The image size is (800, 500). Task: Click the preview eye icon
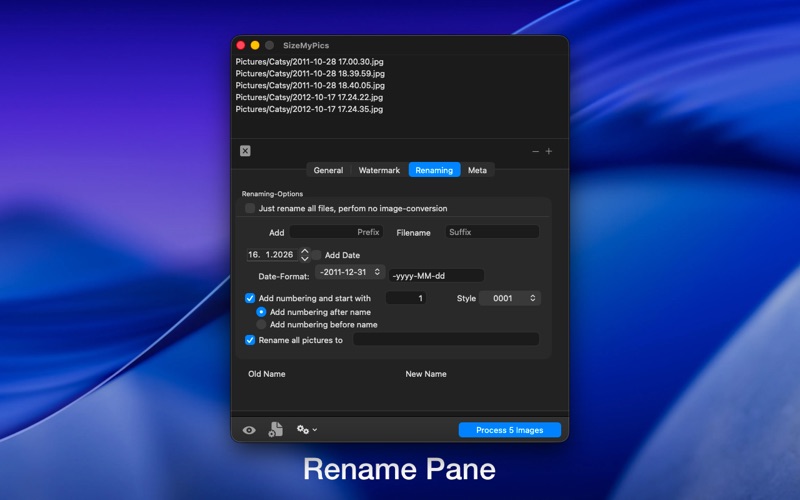(249, 430)
